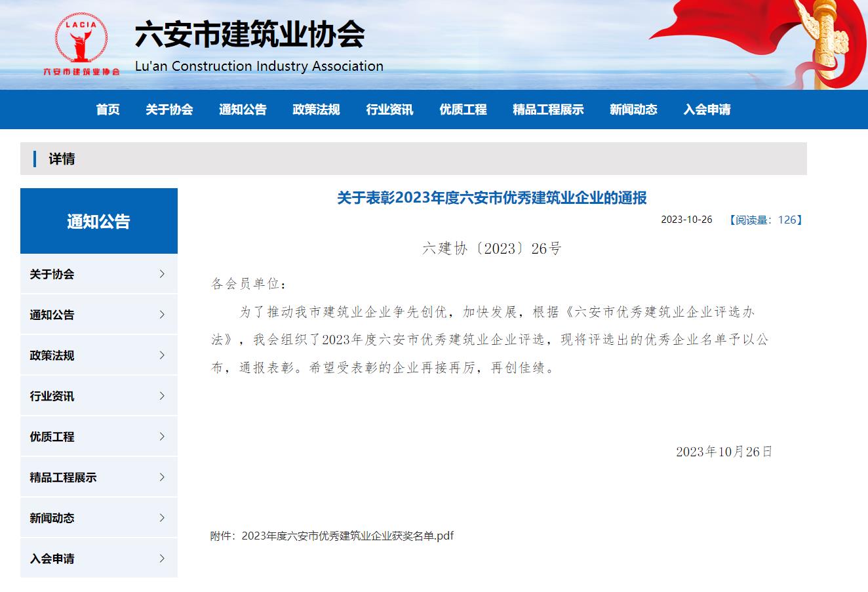The width and height of the screenshot is (868, 592).
Task: Click Lu'an Construction Industry Association subtitle
Action: [259, 66]
